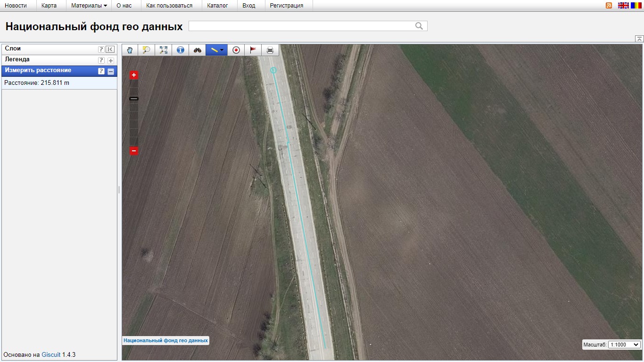The width and height of the screenshot is (644, 362).
Task: Select the measure distance ruler tool
Action: click(x=214, y=50)
